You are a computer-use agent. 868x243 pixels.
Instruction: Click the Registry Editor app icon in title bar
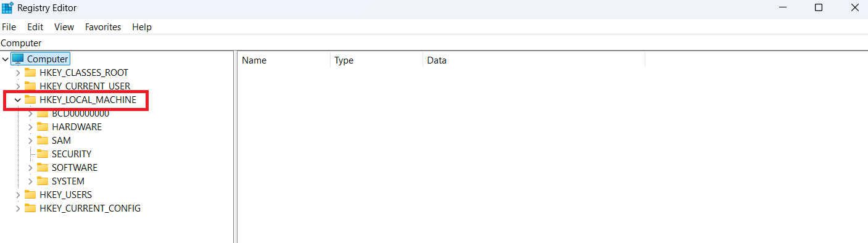click(x=8, y=7)
